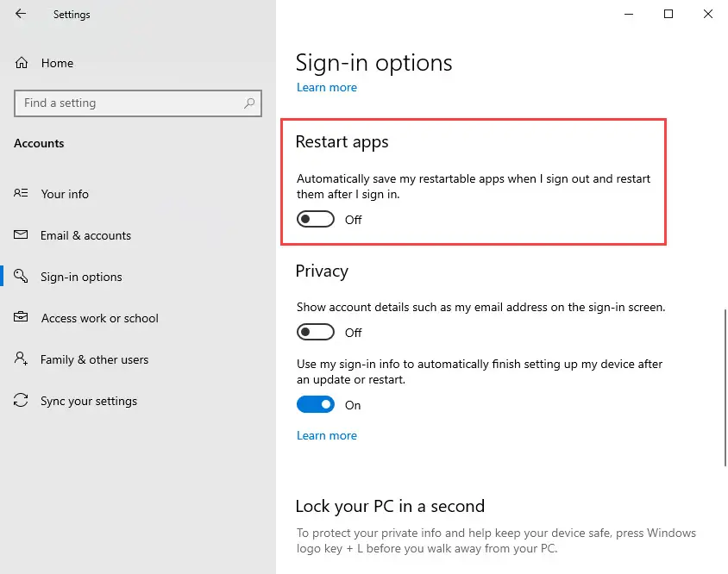This screenshot has height=574, width=728.
Task: Click the 'To protect your private info' text
Action: 496,540
